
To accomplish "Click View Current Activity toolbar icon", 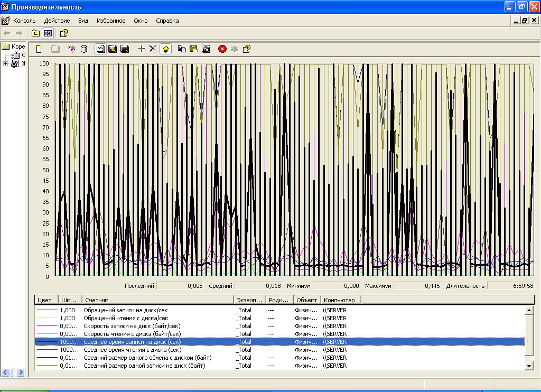I will pos(72,49).
